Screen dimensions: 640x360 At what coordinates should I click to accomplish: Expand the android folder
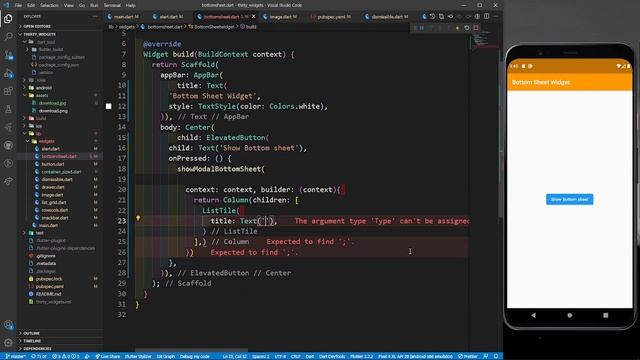click(x=43, y=88)
